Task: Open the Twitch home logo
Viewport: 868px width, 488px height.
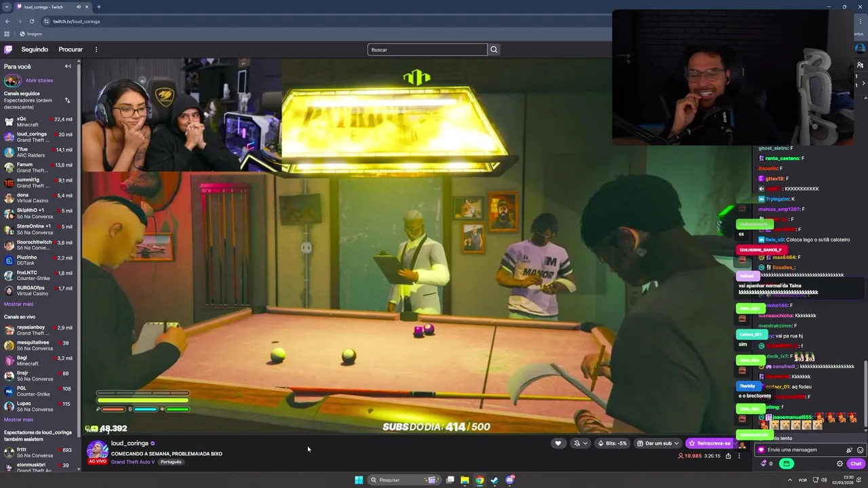Action: click(x=8, y=49)
